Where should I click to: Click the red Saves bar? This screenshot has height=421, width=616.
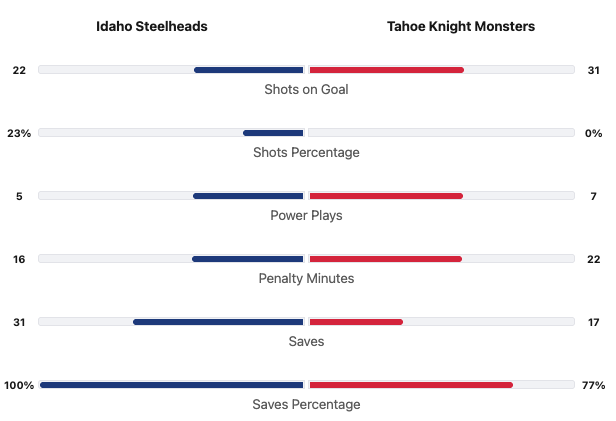(x=356, y=322)
